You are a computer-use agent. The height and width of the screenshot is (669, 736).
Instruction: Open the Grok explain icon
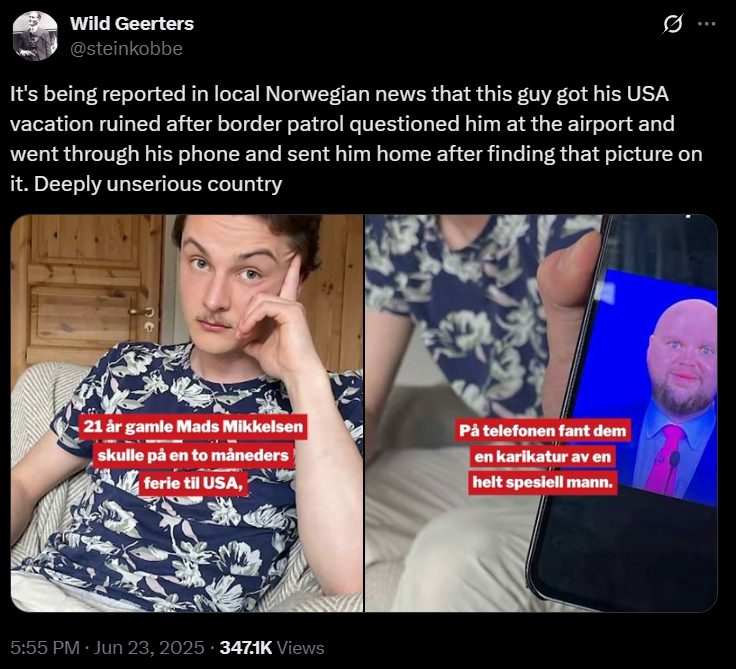[x=673, y=24]
